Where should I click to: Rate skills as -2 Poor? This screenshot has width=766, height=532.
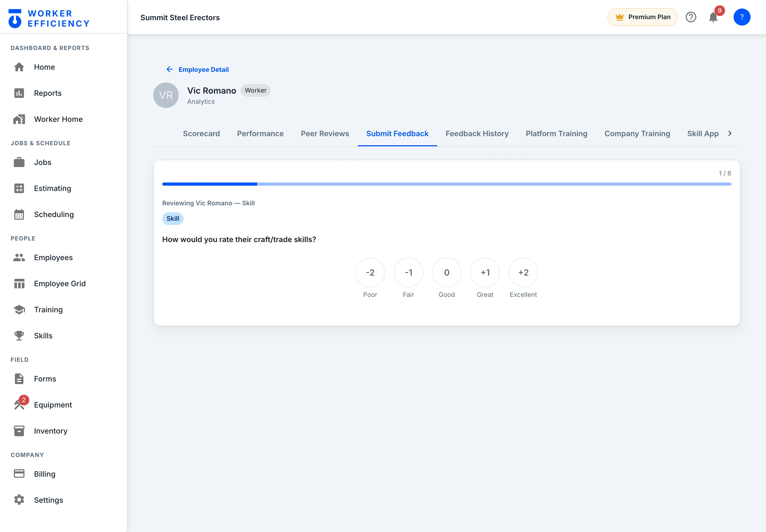coord(370,272)
